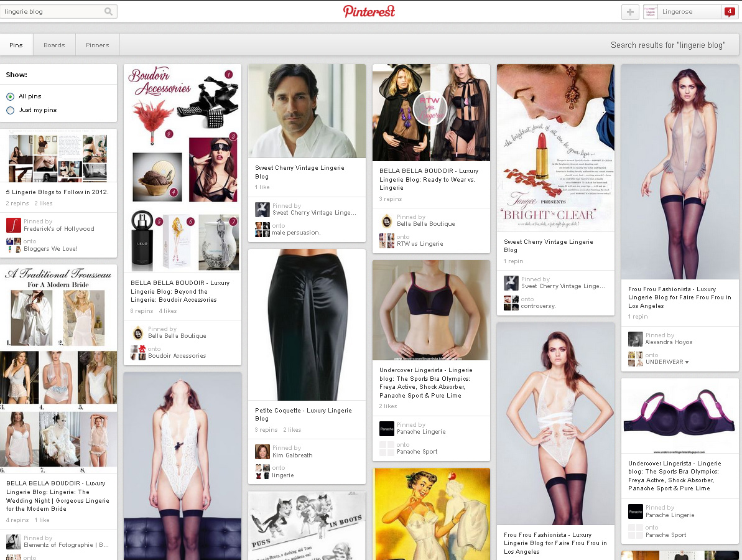This screenshot has width=742, height=560.
Task: Click Panache avatar under purple bra pin
Action: (635, 511)
